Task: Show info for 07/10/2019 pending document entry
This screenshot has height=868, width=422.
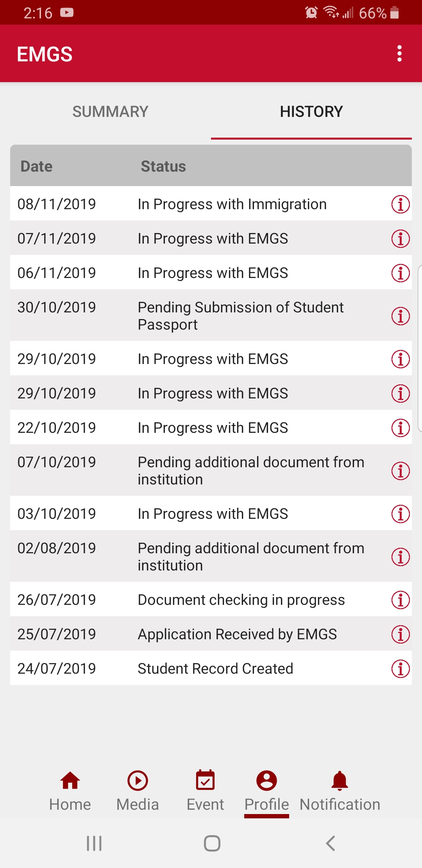Action: point(401,471)
